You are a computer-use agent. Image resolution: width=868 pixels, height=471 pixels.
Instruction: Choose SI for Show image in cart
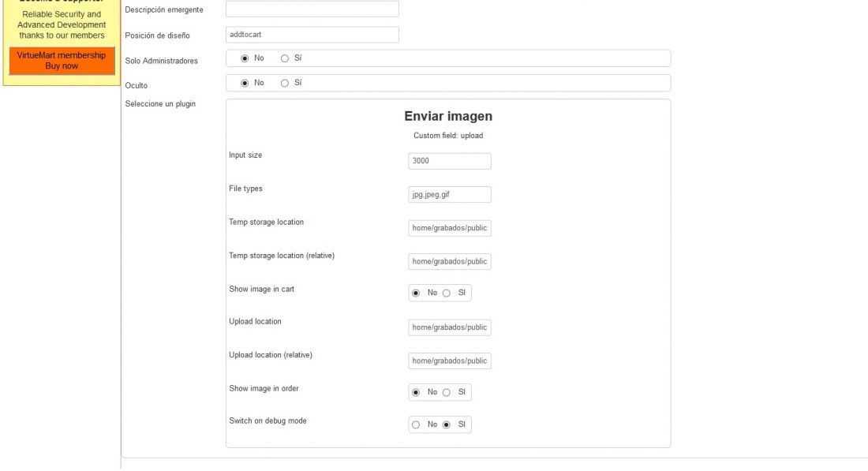click(x=446, y=293)
